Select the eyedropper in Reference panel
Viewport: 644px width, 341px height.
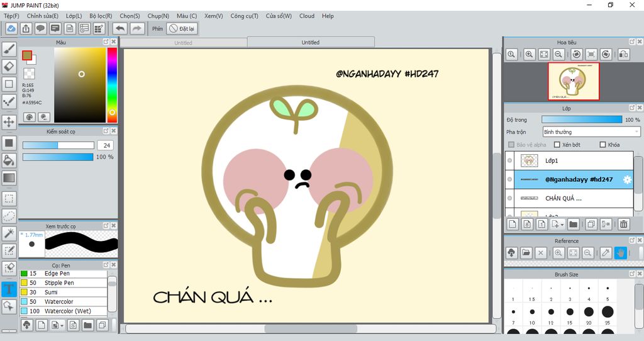pyautogui.click(x=606, y=253)
